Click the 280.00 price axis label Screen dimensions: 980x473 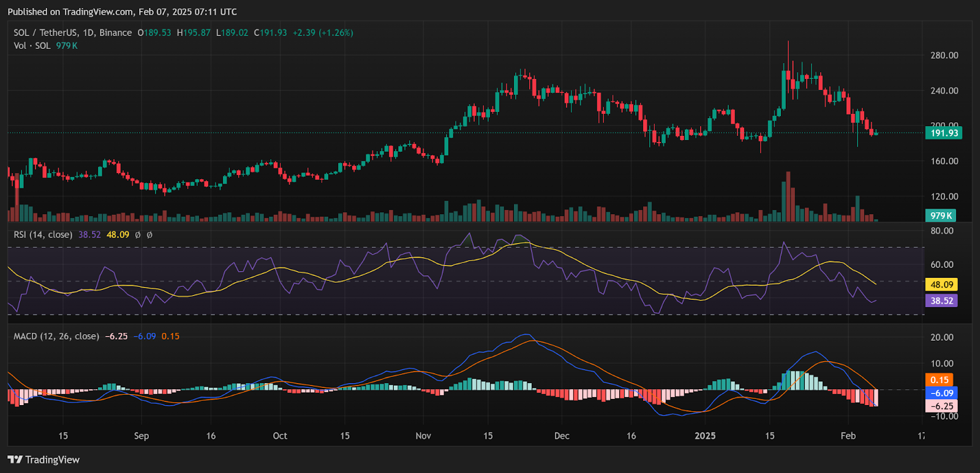pyautogui.click(x=944, y=55)
